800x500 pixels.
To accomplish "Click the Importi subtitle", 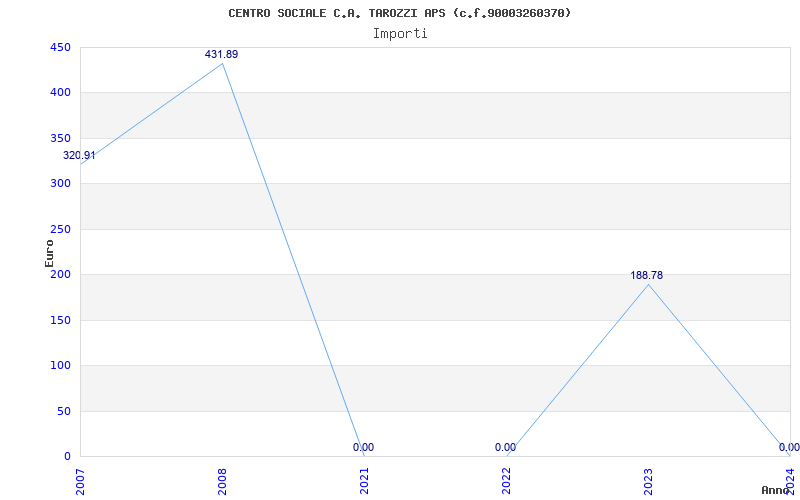I will [400, 34].
